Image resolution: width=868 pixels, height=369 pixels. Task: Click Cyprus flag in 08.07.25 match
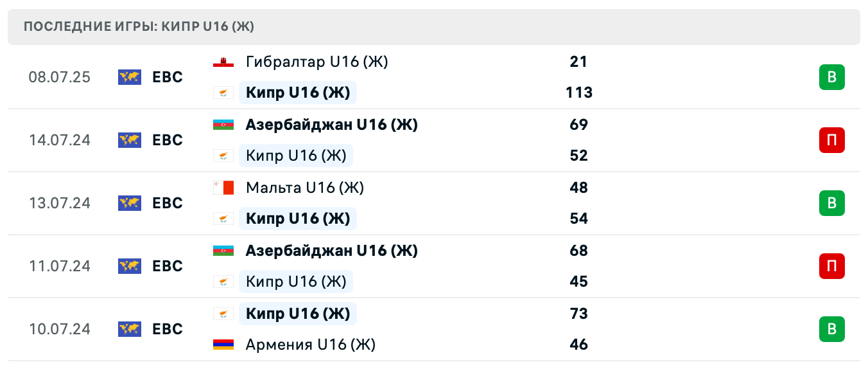[x=223, y=93]
